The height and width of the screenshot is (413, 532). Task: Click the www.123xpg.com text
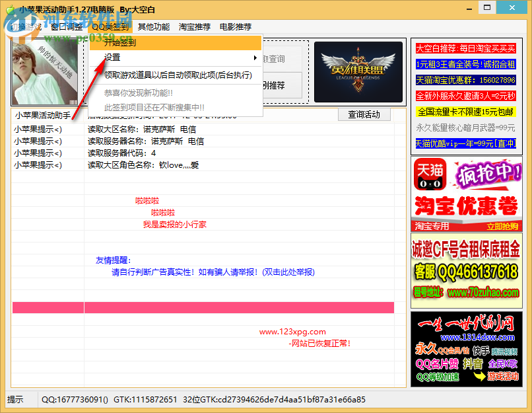[x=292, y=332]
